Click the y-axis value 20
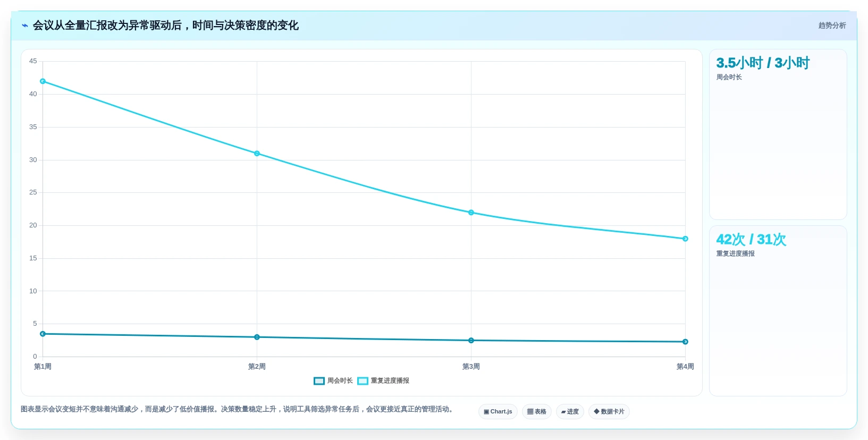The image size is (868, 440). [33, 225]
